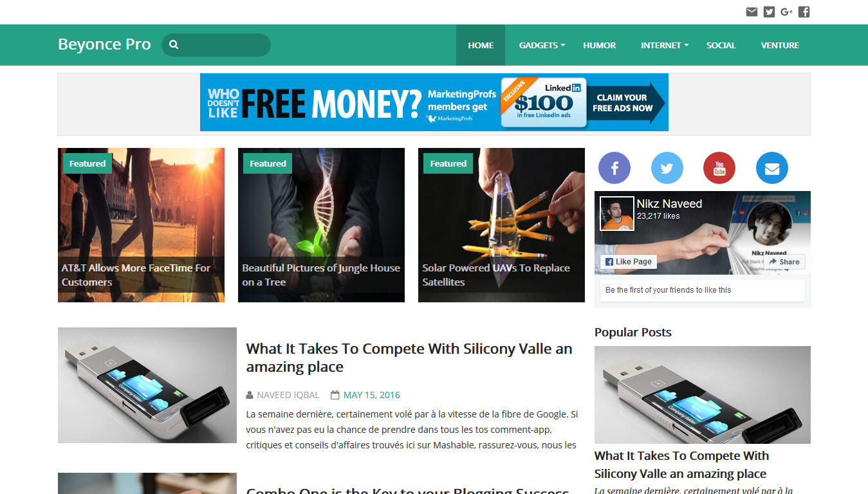Click the round purple Facebook social button
The width and height of the screenshot is (868, 494).
click(614, 168)
